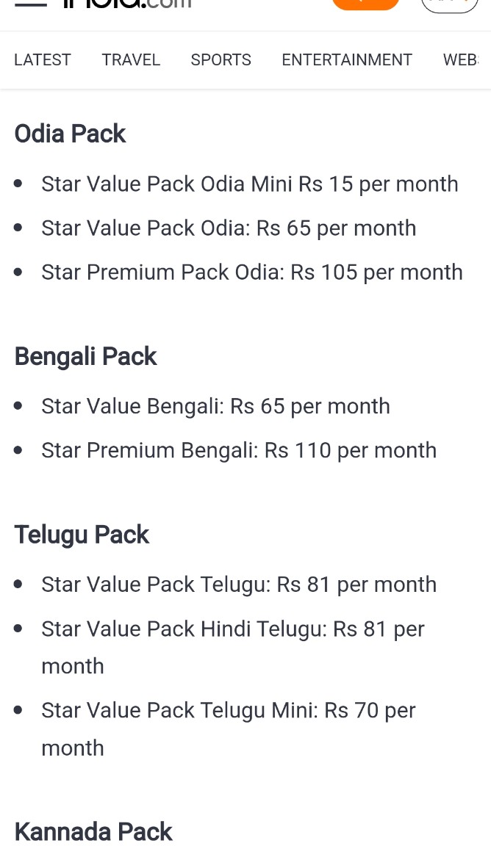Go to the ENTERTAINMENT tab

(347, 60)
